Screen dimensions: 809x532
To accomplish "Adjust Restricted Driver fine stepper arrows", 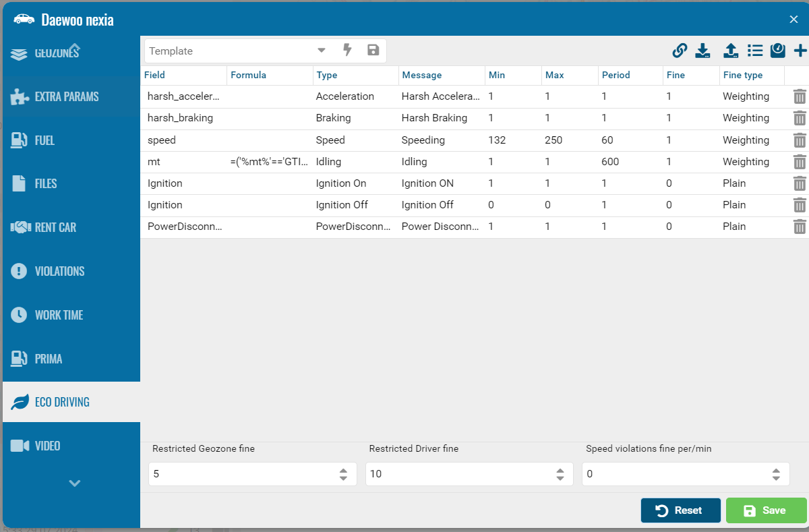I will (560, 474).
